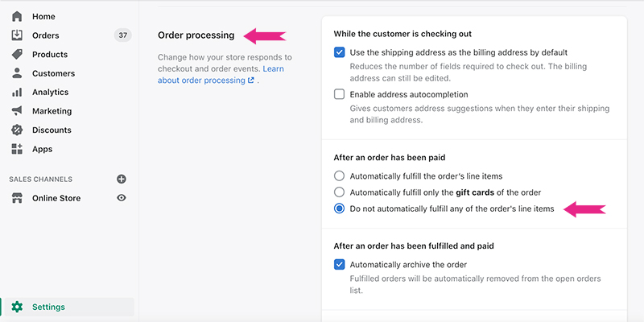This screenshot has width=644, height=322.
Task: Choose Do not automatically fulfill option
Action: (339, 208)
